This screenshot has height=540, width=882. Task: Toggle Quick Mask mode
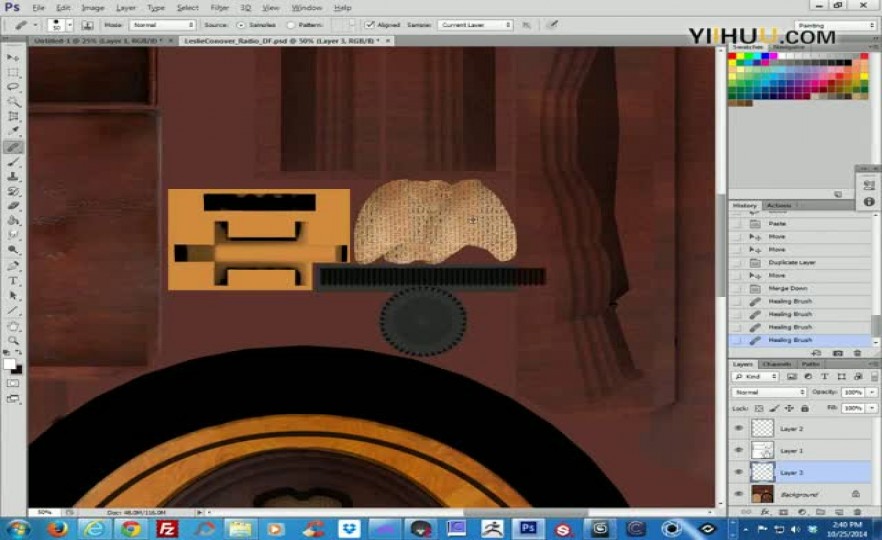pos(13,383)
